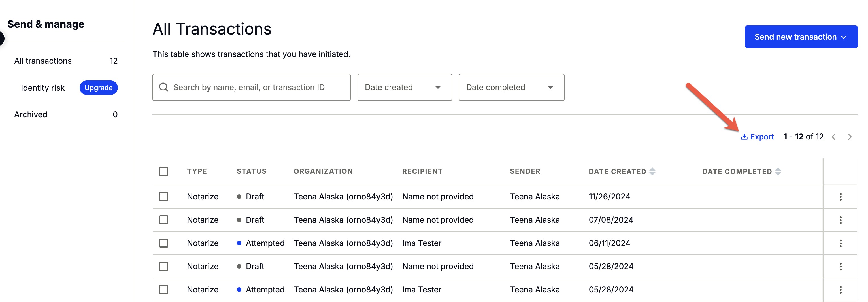Check the 05/28/2024 Draft transaction row
Viewport: 868px width, 302px height.
coord(164,266)
